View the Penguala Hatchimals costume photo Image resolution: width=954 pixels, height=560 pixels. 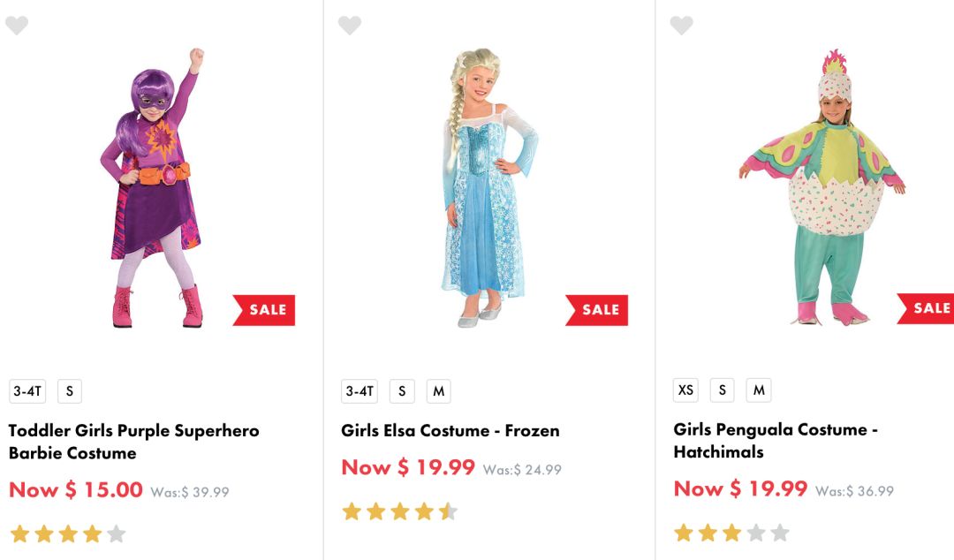(x=820, y=187)
